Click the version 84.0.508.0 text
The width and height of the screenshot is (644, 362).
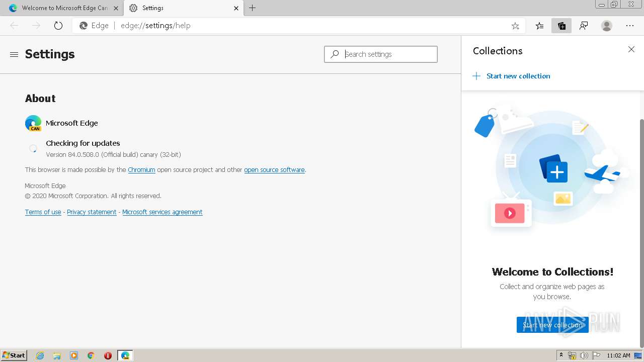pos(113,155)
